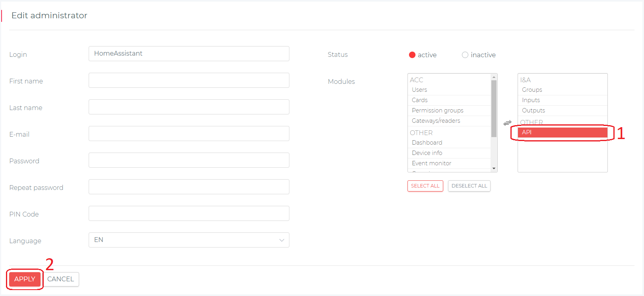This screenshot has width=644, height=296.
Task: Select Gateways/readers in modules list
Action: coord(436,121)
